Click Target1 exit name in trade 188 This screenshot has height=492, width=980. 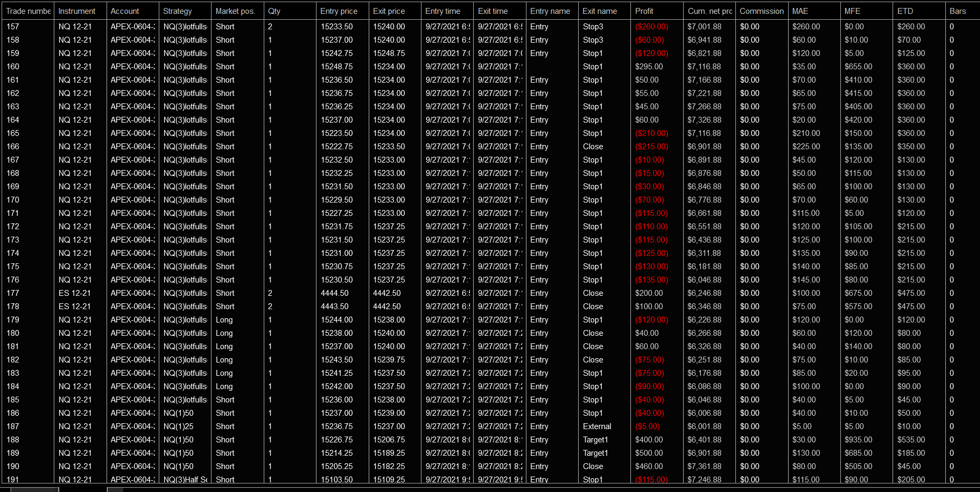point(595,440)
